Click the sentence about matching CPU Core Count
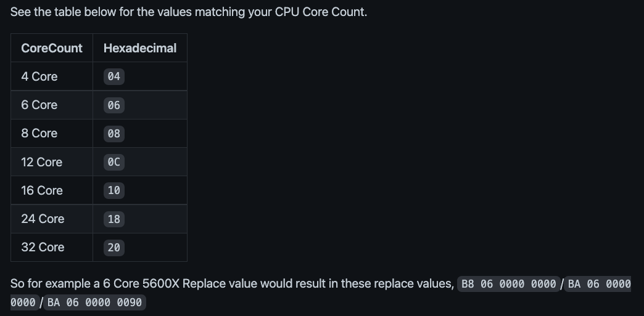 pyautogui.click(x=189, y=12)
